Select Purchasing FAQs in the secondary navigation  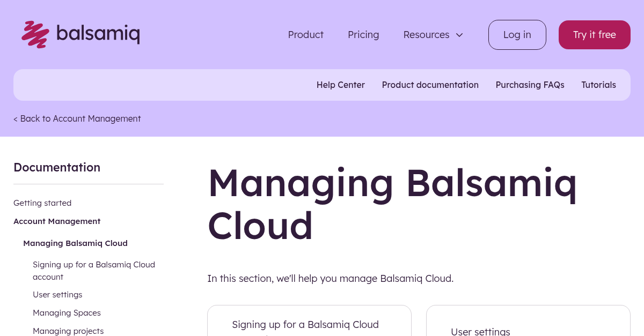pos(530,85)
